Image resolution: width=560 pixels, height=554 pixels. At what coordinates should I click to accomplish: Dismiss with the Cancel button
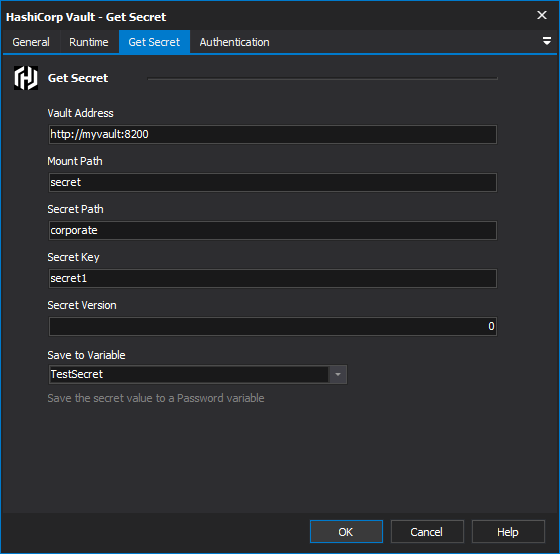point(427,532)
